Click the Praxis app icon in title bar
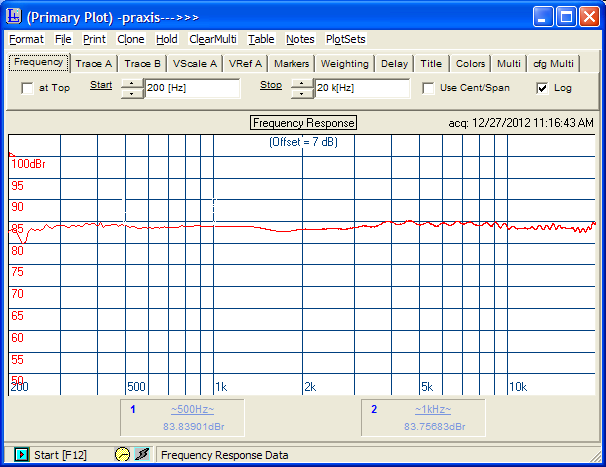 pyautogui.click(x=14, y=16)
